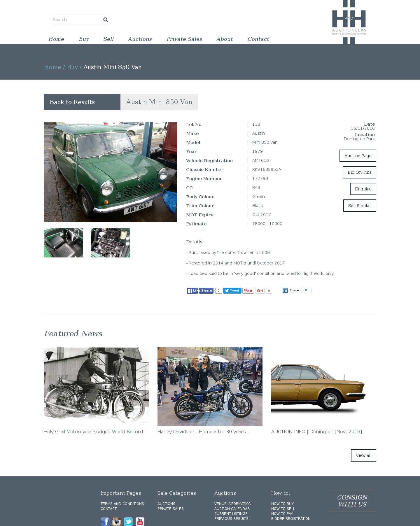Viewport: 420px width, 526px height.
Task: Open the How to Pay footer link
Action: coord(282,514)
